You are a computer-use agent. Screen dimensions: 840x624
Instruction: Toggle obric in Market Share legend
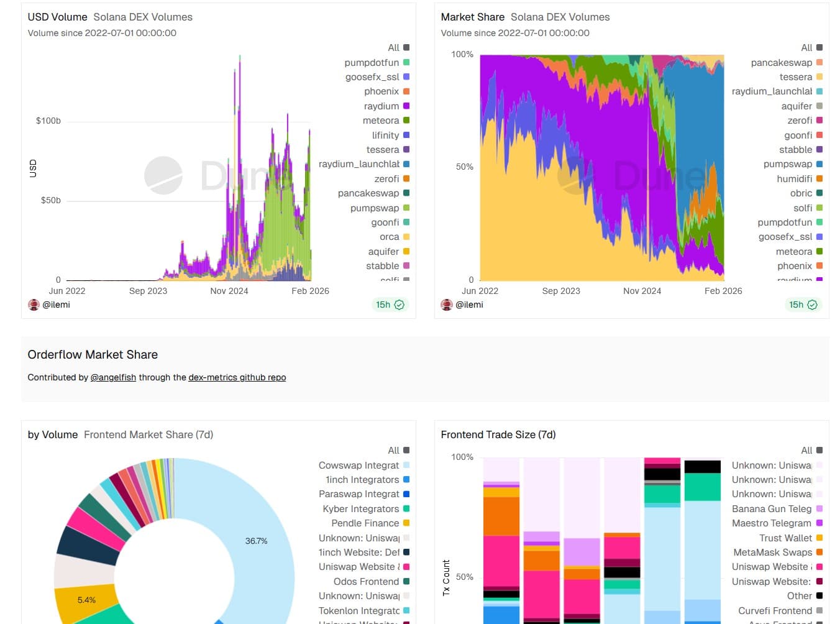(x=806, y=193)
